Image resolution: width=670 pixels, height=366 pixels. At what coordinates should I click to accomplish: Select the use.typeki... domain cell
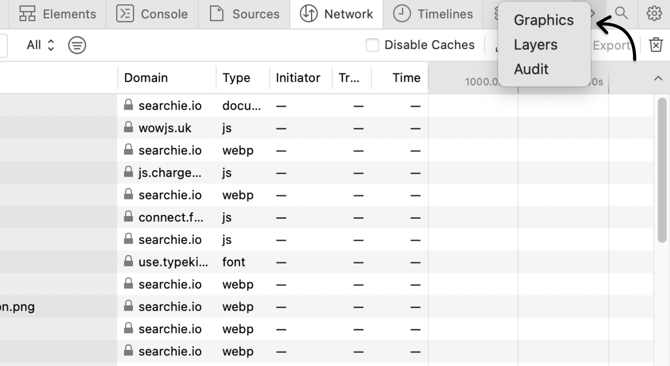point(173,262)
